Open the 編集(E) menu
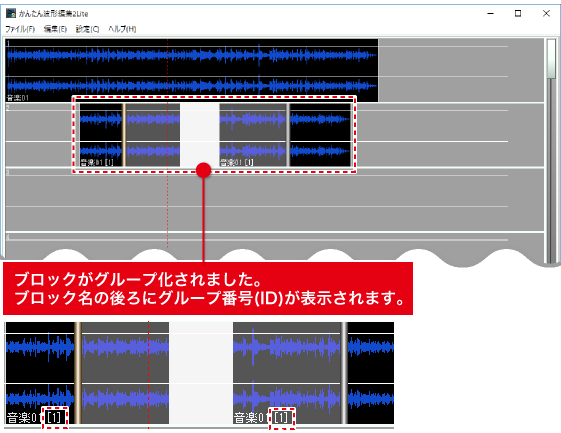Screen dimensions: 561x433 click(55, 29)
